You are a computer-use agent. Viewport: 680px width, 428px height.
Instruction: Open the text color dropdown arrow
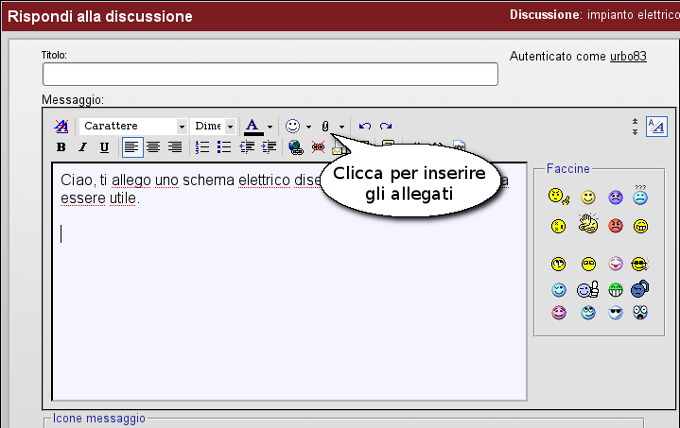pyautogui.click(x=270, y=126)
